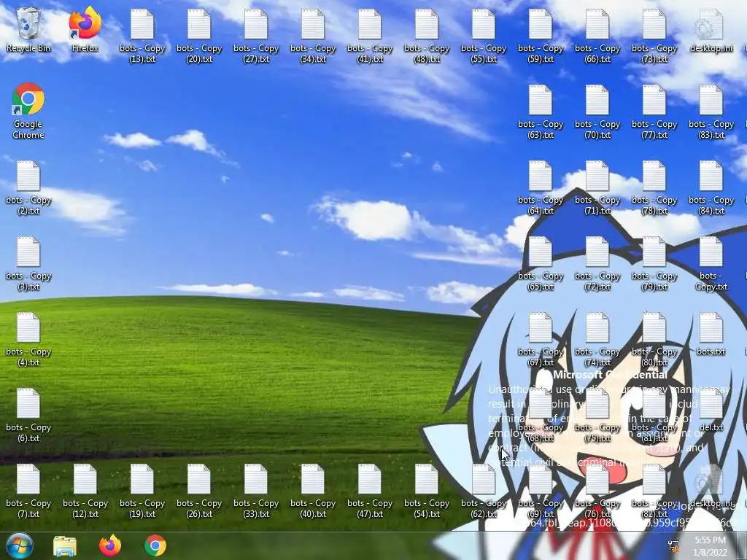Click the bots - Copy (20).txt file
This screenshot has width=747, height=560.
pyautogui.click(x=199, y=36)
